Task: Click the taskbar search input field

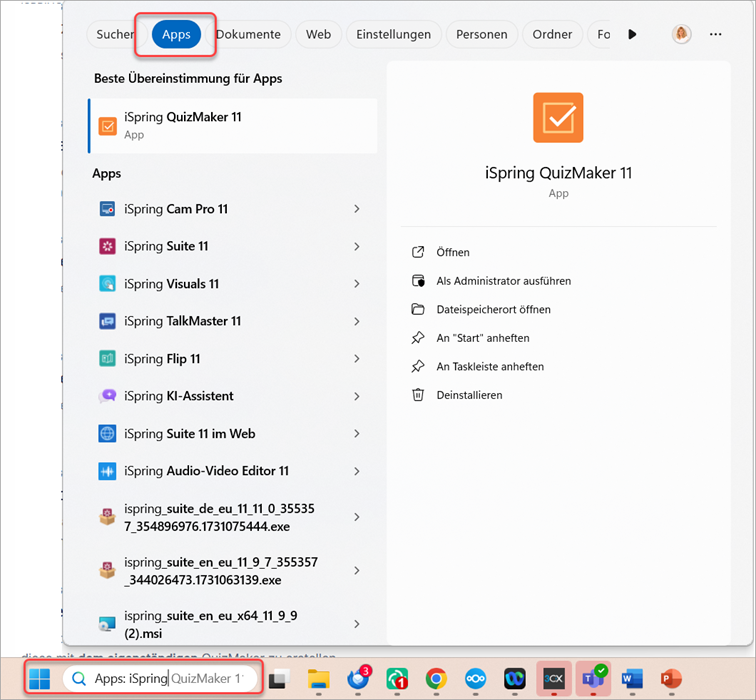Action: (x=160, y=679)
